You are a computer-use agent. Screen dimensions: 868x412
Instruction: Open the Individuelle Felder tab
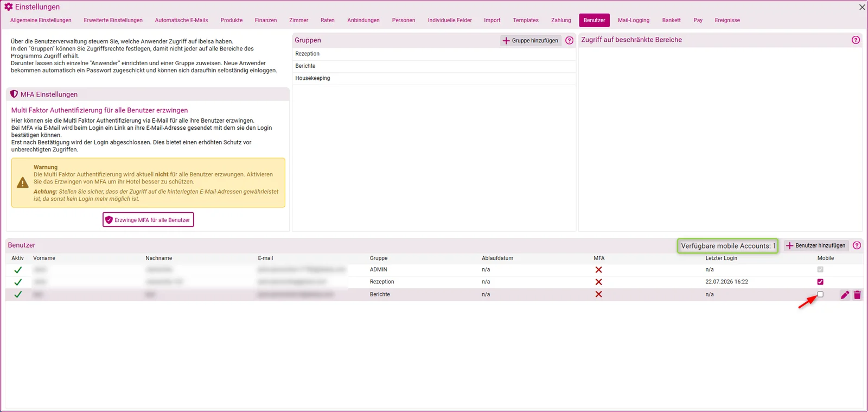tap(450, 20)
